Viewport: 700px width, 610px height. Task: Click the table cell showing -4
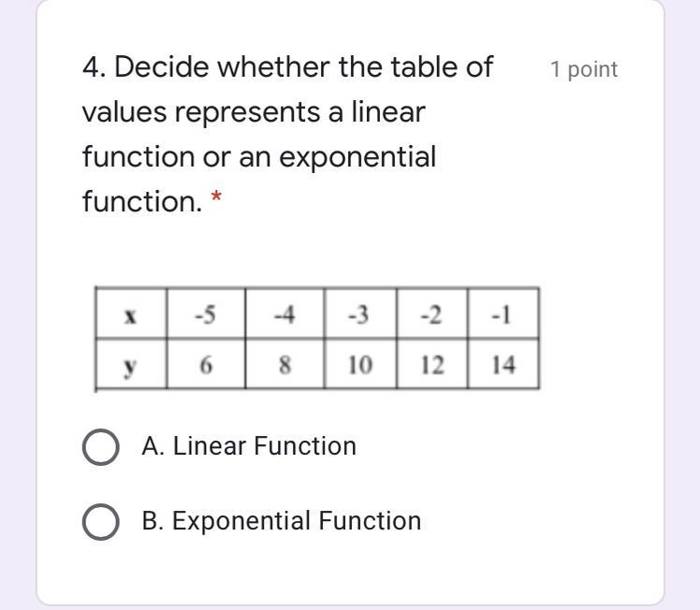click(284, 315)
